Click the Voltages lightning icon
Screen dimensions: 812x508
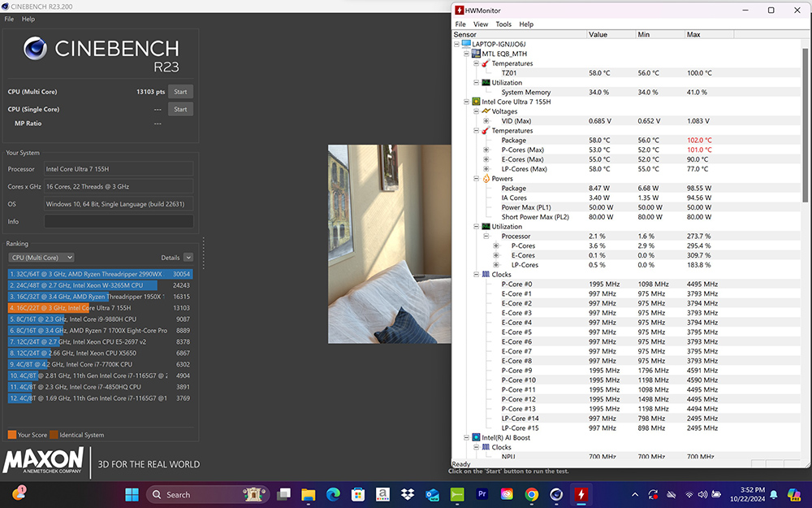click(x=486, y=111)
